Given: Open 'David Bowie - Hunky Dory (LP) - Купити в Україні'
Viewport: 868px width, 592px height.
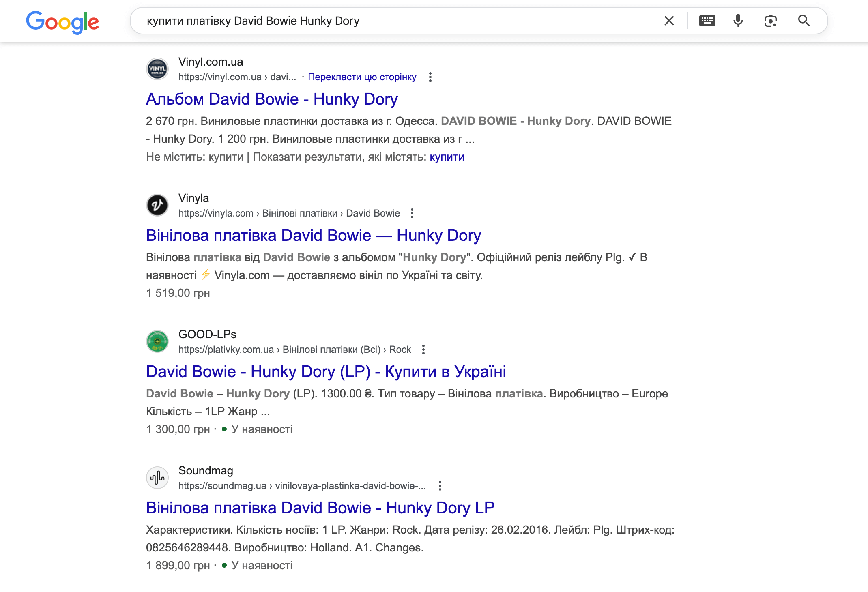Looking at the screenshot, I should coord(326,372).
